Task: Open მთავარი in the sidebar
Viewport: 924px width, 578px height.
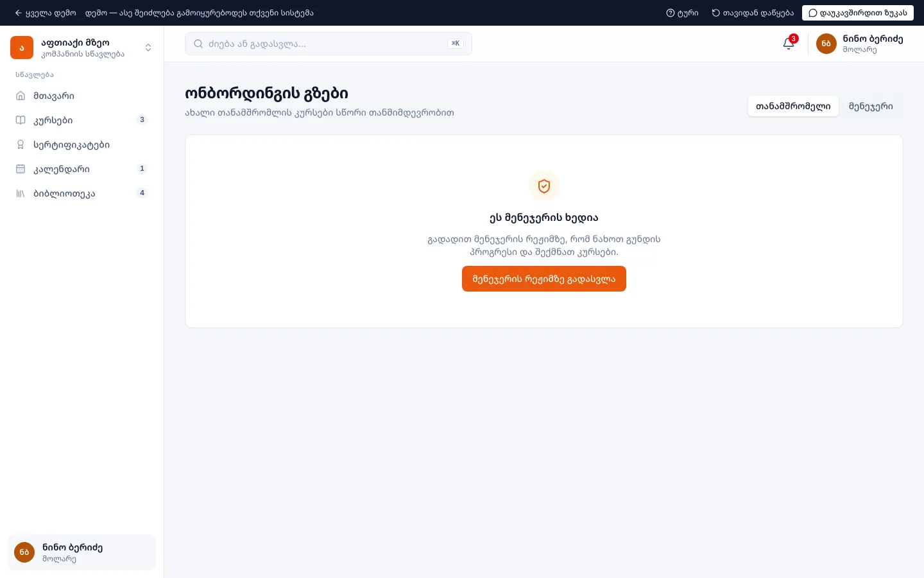Action: click(x=81, y=96)
